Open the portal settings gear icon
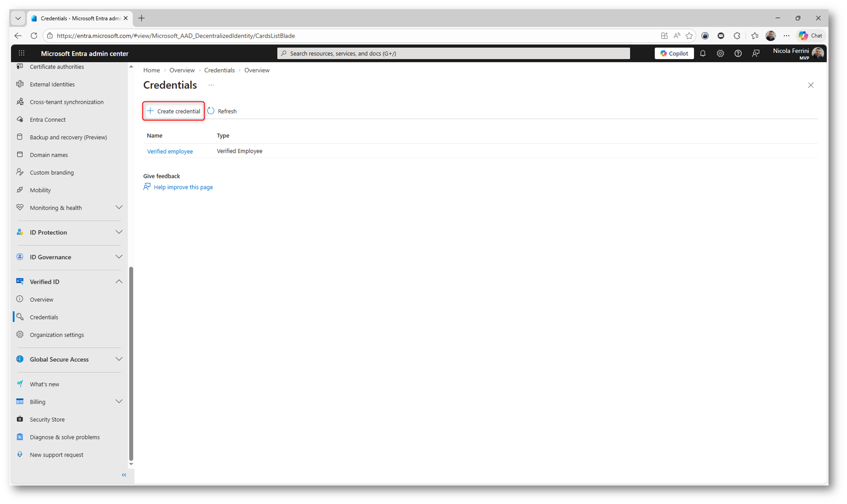 point(720,53)
